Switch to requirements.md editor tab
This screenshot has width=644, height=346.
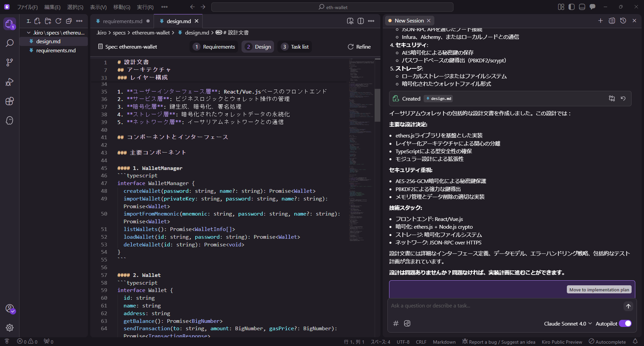point(122,21)
